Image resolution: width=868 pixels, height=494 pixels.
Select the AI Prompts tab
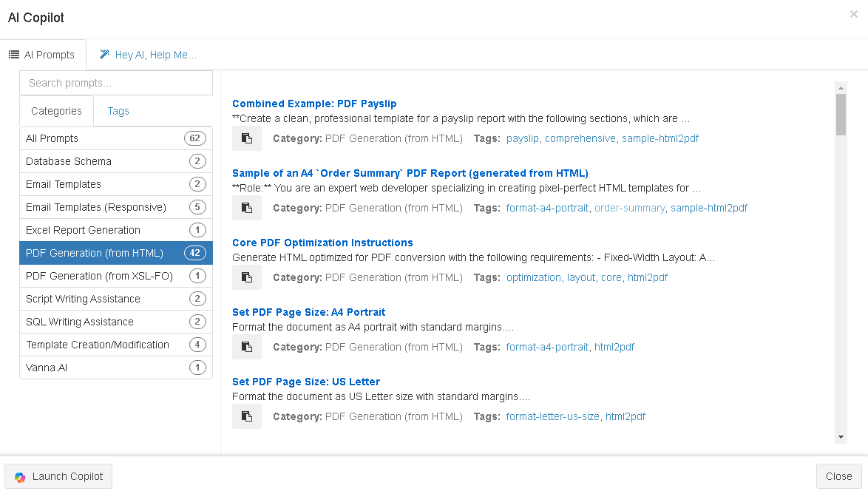pyautogui.click(x=42, y=55)
